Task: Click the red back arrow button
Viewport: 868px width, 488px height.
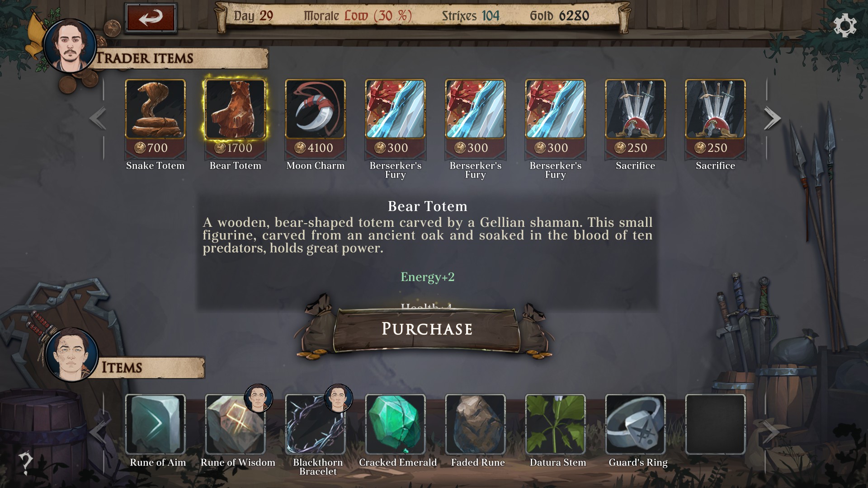Action: point(151,18)
